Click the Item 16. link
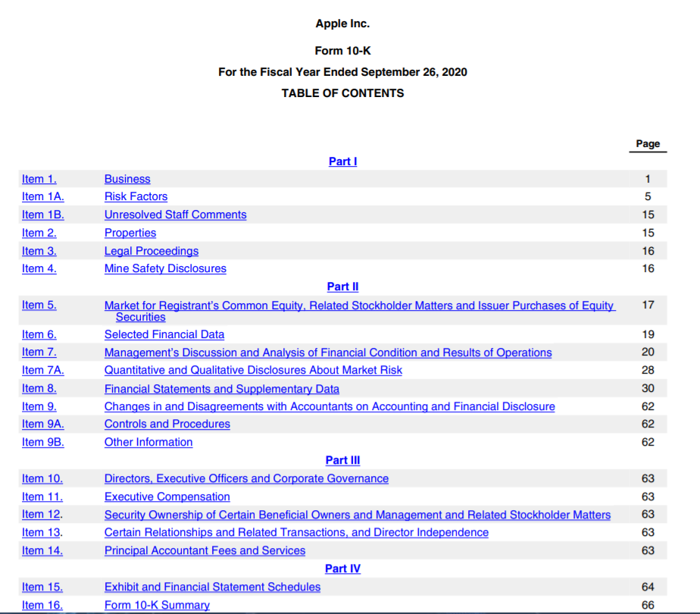This screenshot has height=614, width=700. pyautogui.click(x=42, y=605)
